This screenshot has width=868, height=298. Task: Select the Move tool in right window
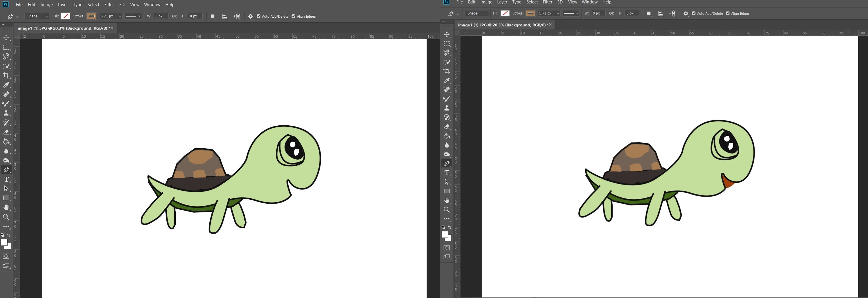pyautogui.click(x=447, y=34)
